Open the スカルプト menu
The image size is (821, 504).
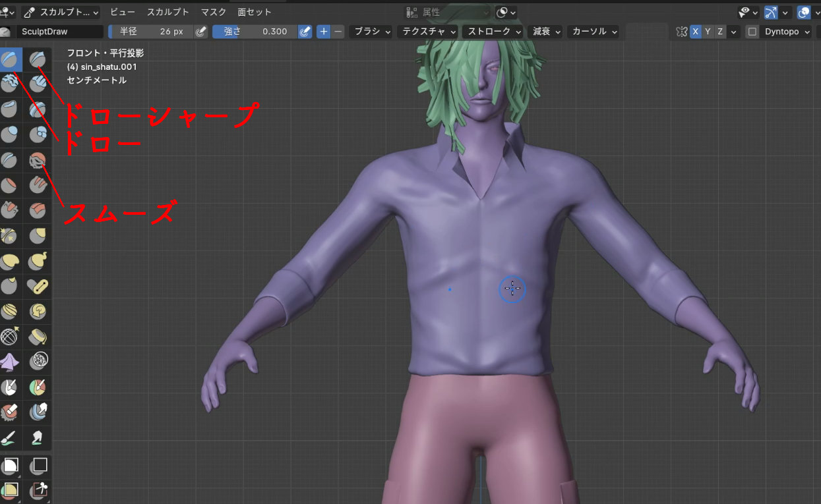pos(168,12)
